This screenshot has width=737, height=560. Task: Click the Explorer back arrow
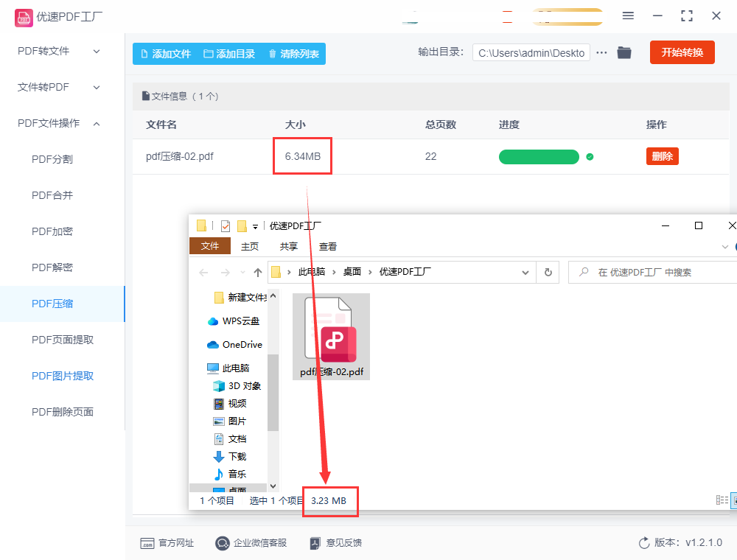click(x=203, y=273)
